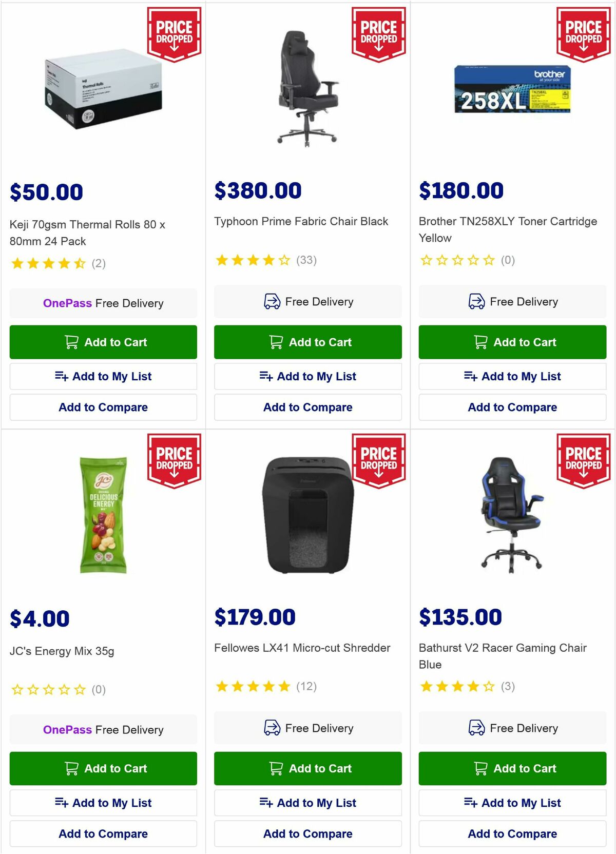
Task: Click the cart icon on Keji Thermal Rolls
Action: click(72, 342)
